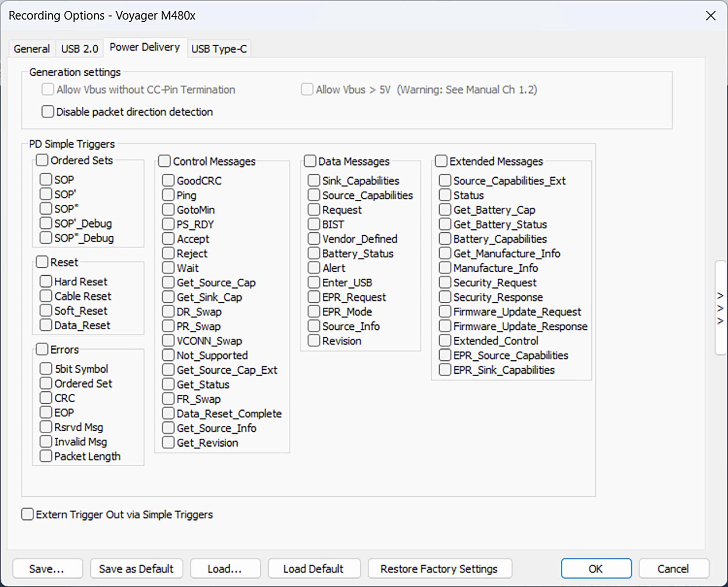Open the Load... dialog button
Viewport: 728px width, 587px height.
226,569
